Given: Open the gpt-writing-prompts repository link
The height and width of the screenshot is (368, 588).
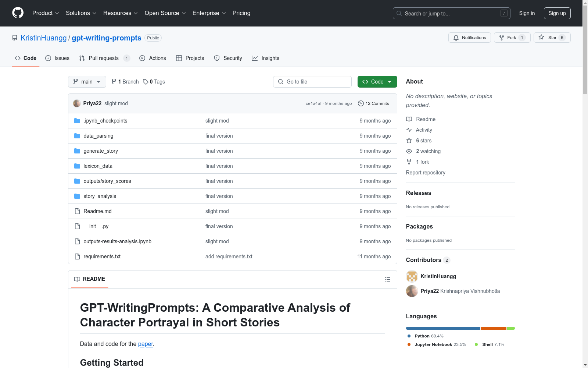Looking at the screenshot, I should coord(107,38).
